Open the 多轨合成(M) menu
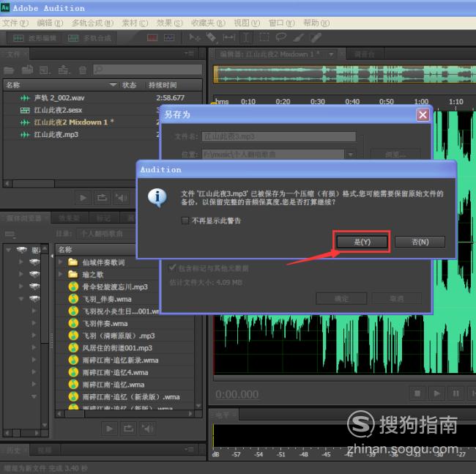The width and height of the screenshot is (476, 474). (92, 23)
